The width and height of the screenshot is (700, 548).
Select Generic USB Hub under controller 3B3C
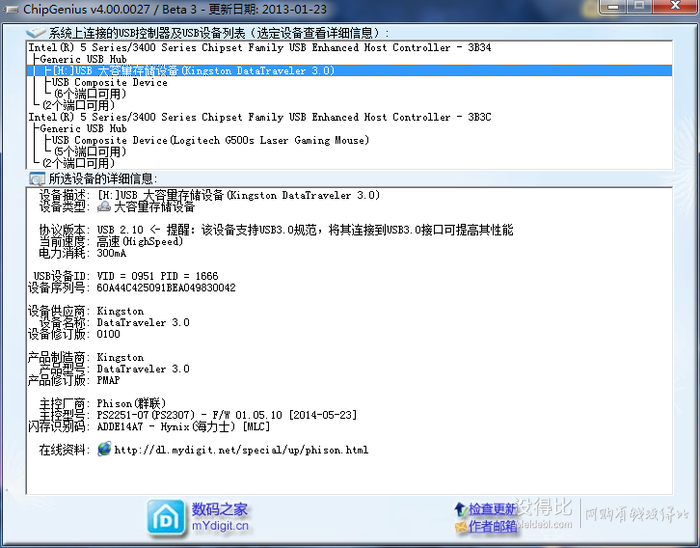[x=83, y=129]
